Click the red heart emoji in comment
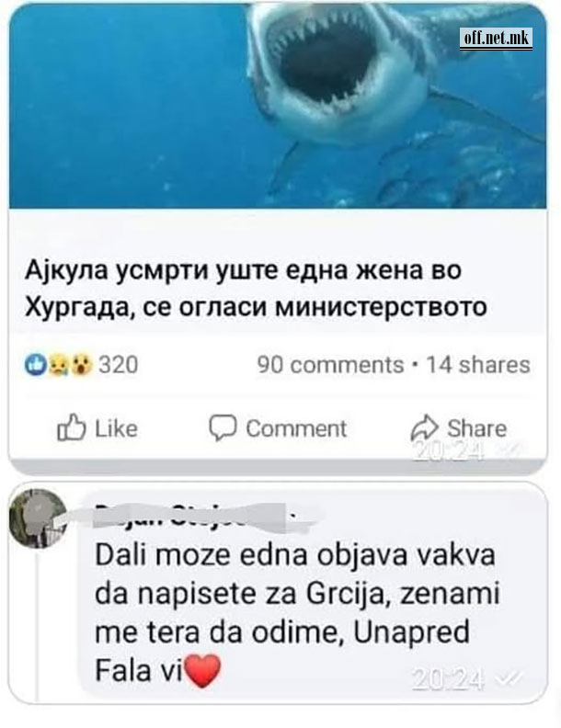This screenshot has height=728, width=561. 202,670
